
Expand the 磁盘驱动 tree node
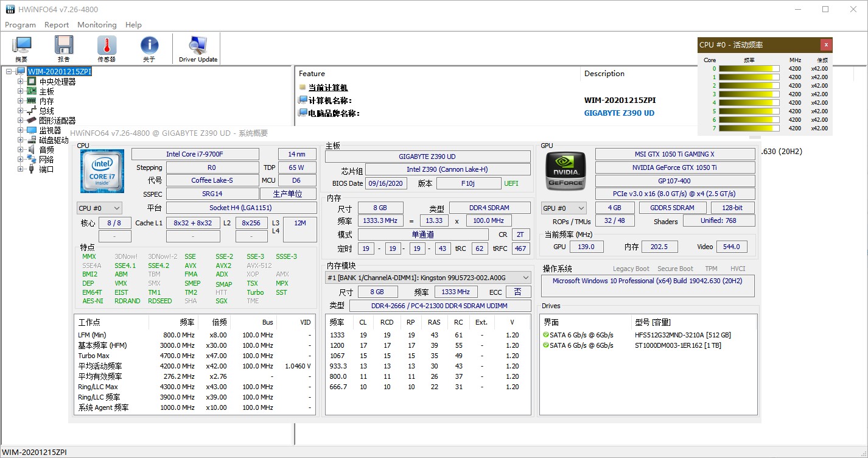tap(20, 140)
